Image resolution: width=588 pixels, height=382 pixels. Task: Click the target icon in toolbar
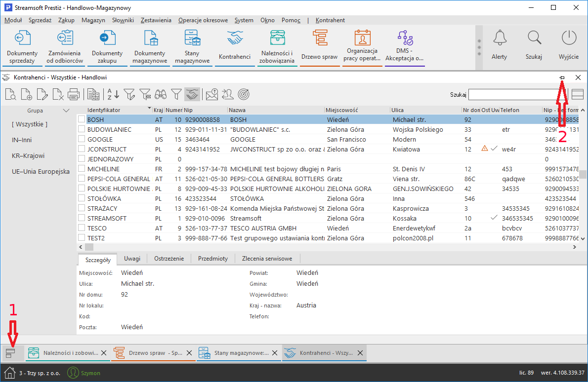[x=243, y=94]
